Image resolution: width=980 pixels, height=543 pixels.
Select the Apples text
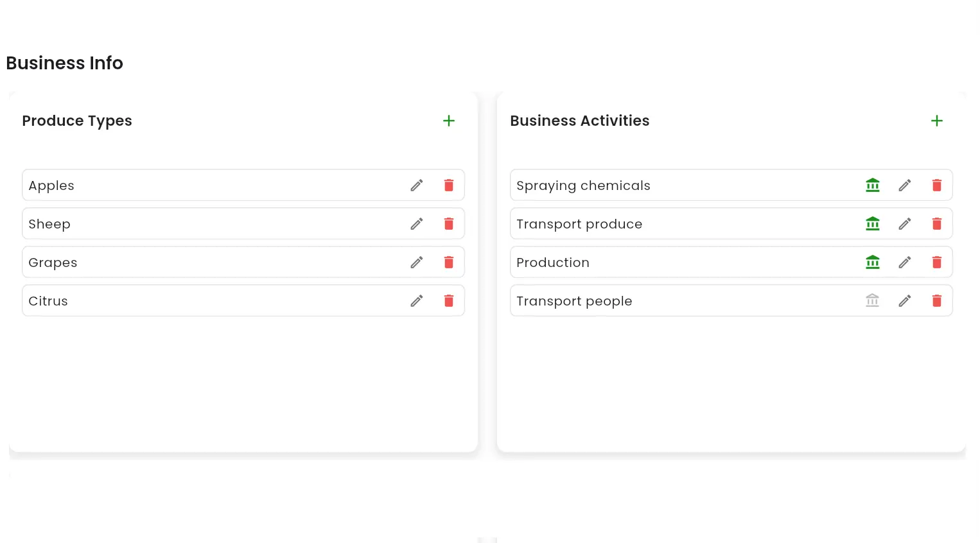click(x=51, y=185)
